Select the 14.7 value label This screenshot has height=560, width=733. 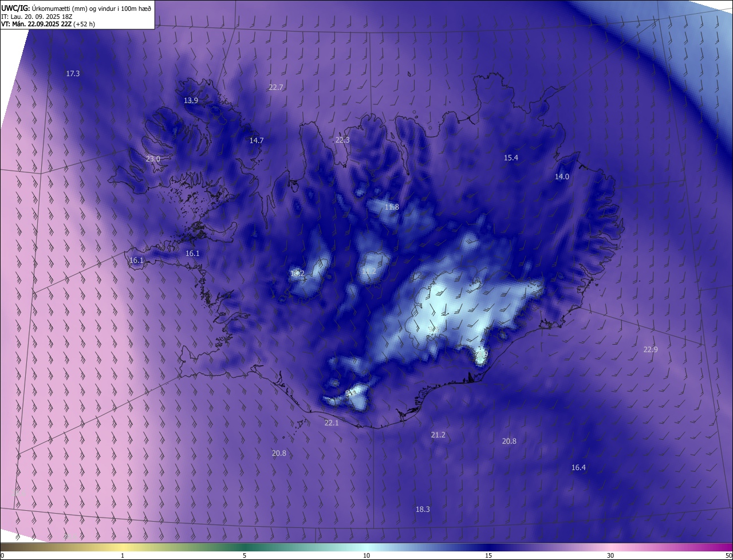point(256,140)
